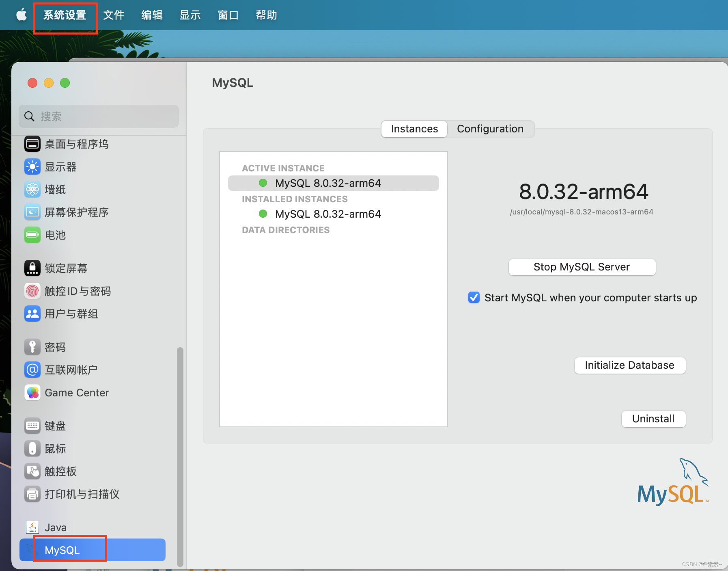Open the Apple menu icon
The height and width of the screenshot is (571, 728).
[22, 15]
